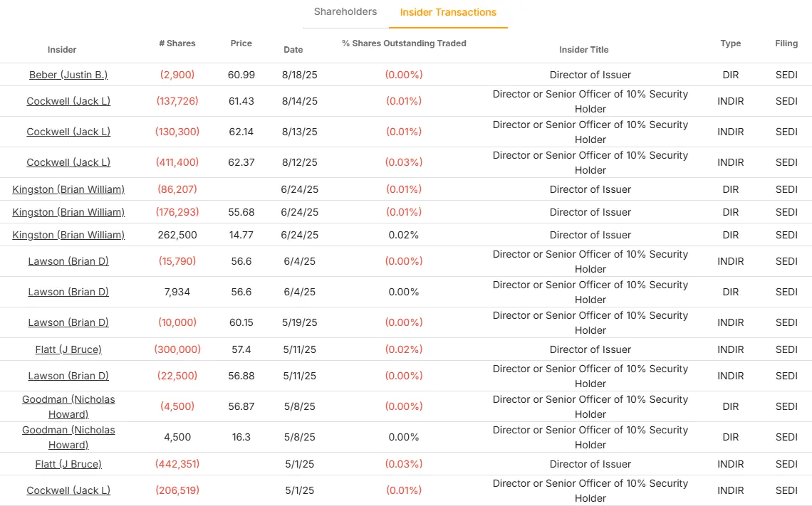
Task: Sort table by Type column
Action: click(730, 43)
